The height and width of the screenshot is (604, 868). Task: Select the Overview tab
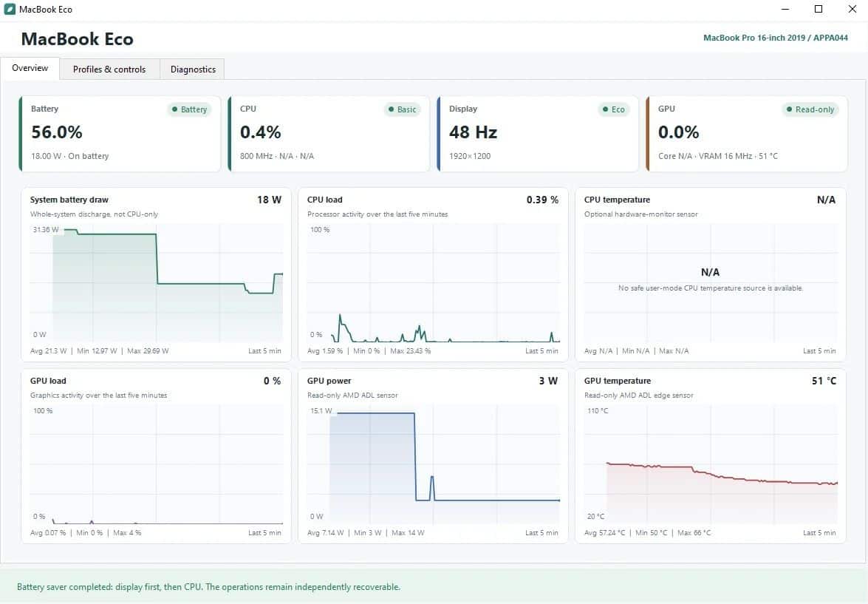coord(30,68)
